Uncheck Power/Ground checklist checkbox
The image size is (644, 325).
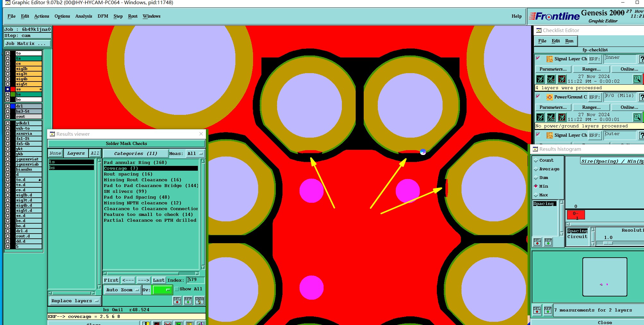pyautogui.click(x=538, y=96)
